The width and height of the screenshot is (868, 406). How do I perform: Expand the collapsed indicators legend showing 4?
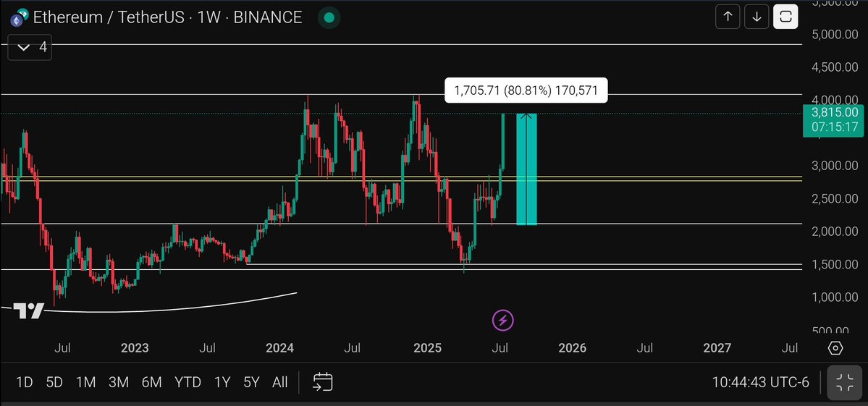point(30,48)
